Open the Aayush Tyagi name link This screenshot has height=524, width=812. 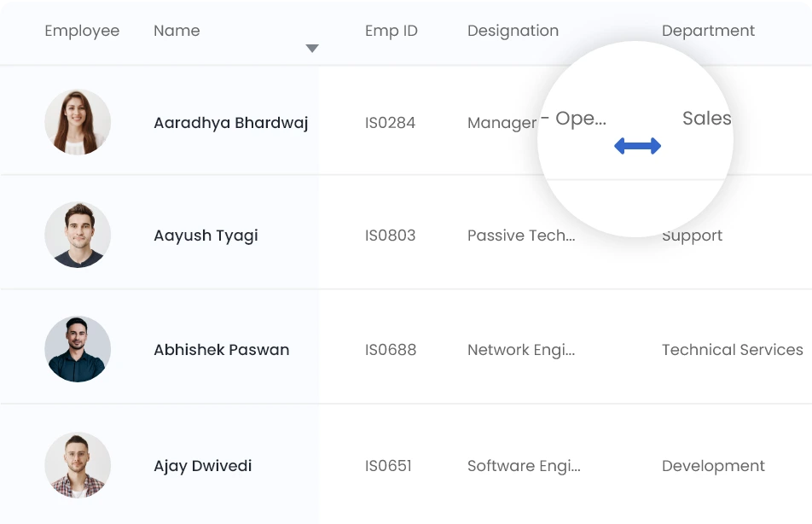click(206, 236)
